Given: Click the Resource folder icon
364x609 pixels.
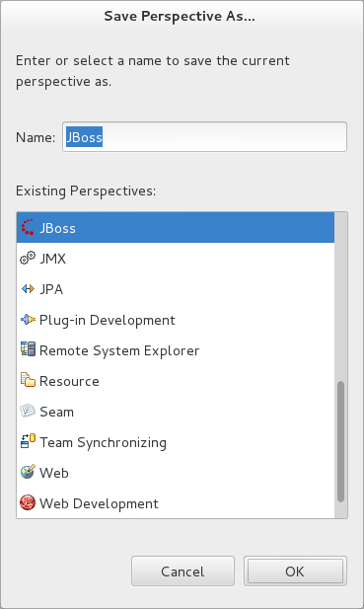Looking at the screenshot, I should 28,380.
